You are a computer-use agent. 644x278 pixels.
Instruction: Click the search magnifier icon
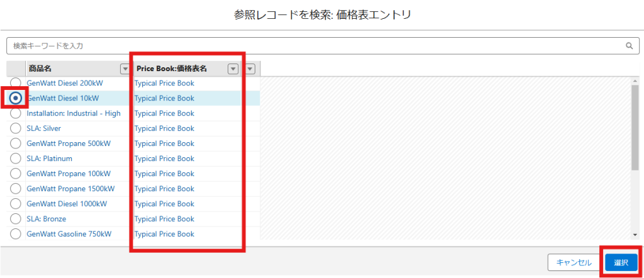pos(629,45)
